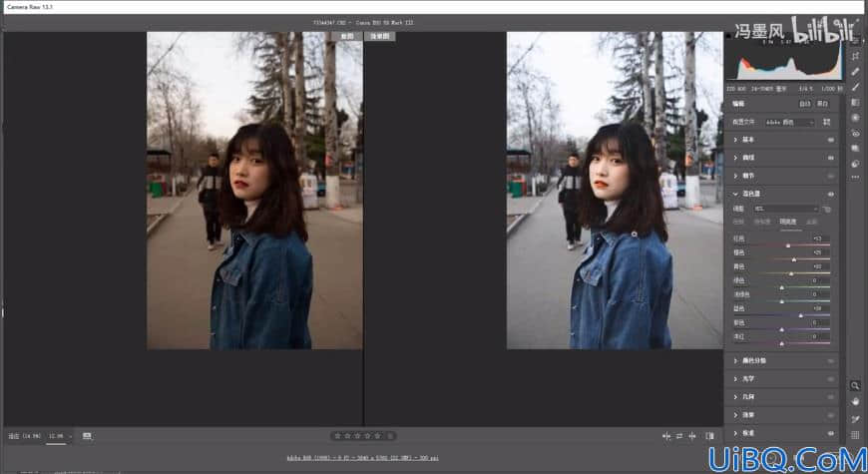Image resolution: width=868 pixels, height=474 pixels.
Task: Toggle visibility eye of 基本 panel
Action: tap(830, 140)
